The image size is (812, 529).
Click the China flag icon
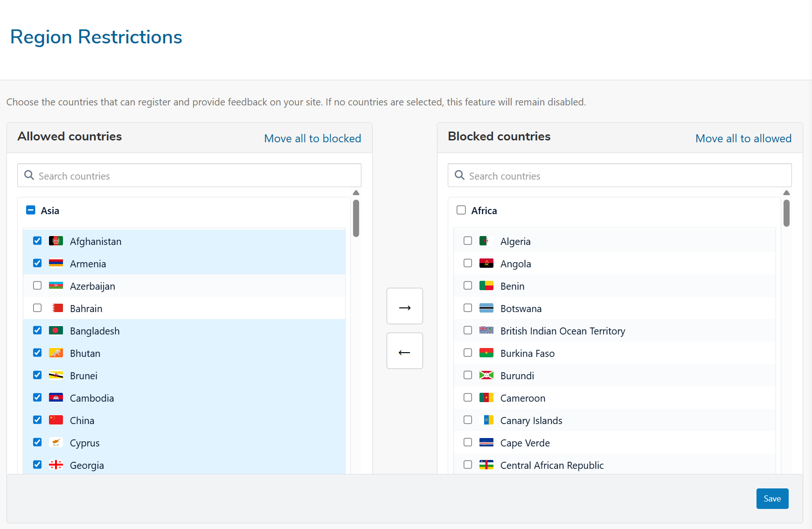tap(56, 420)
